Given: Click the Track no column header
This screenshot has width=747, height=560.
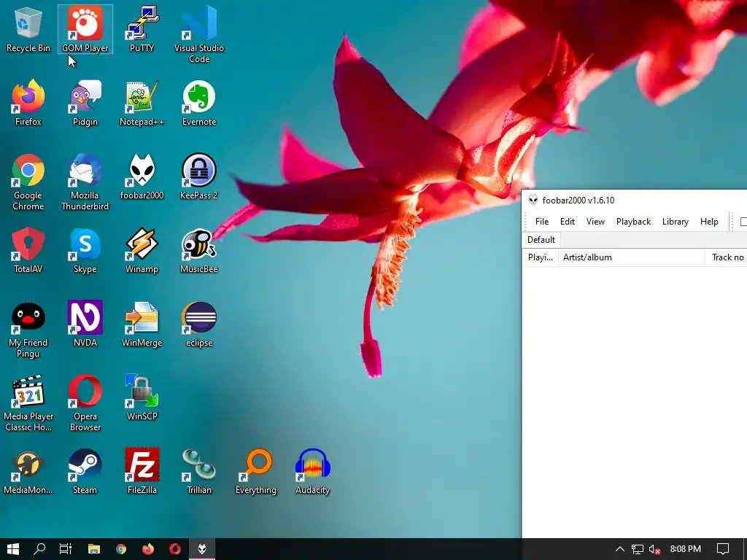Looking at the screenshot, I should [726, 257].
